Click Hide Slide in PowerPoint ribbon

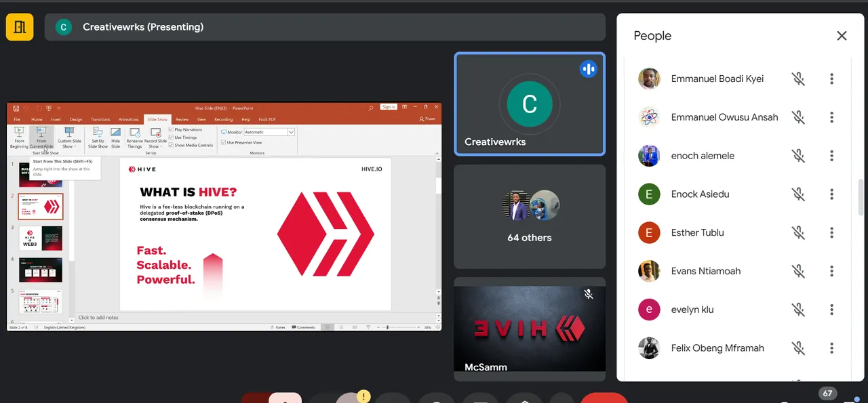pyautogui.click(x=115, y=137)
